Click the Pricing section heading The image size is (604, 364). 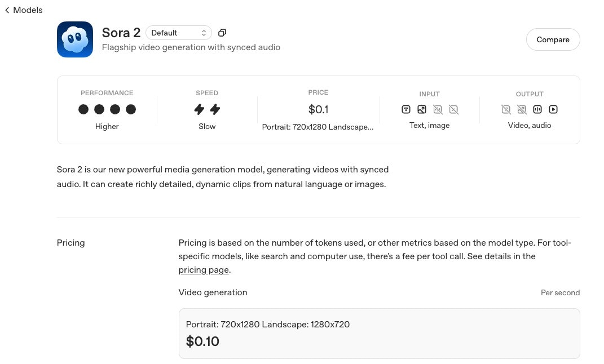pos(70,243)
